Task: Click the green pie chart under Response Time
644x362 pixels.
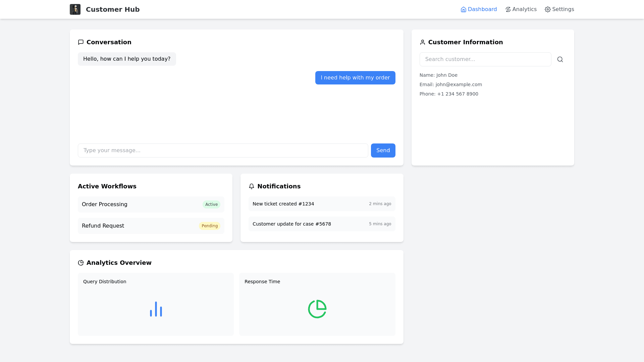Action: [x=317, y=309]
